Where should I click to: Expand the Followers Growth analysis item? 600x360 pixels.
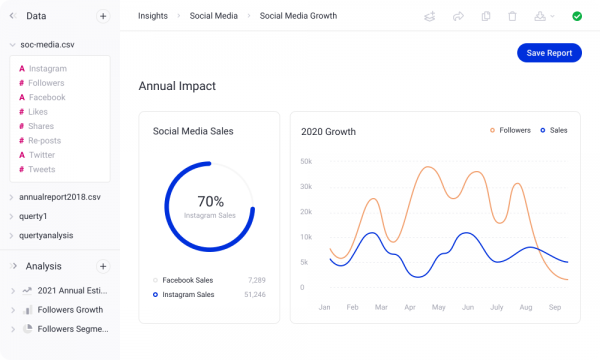(13, 310)
